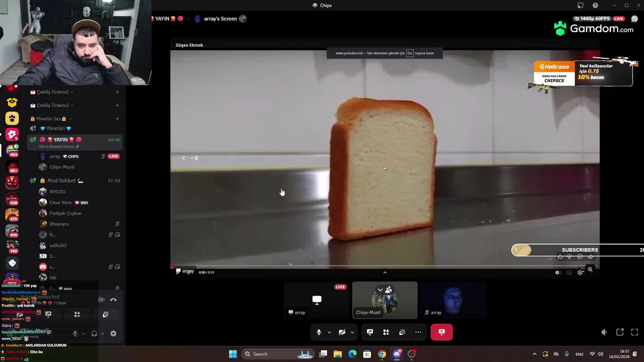This screenshot has height=362, width=644.
Task: Toggle full screen for the call
Action: pos(634,332)
